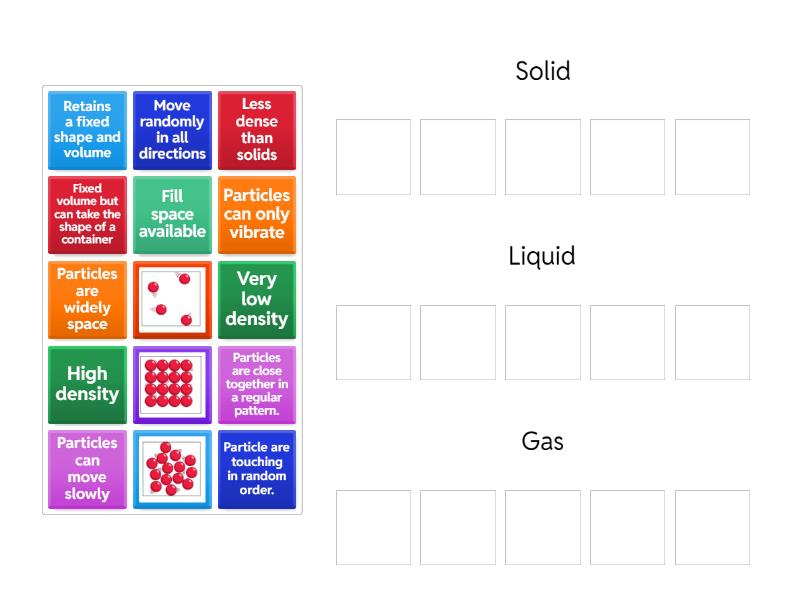Pick the 'Very low density' card
The width and height of the screenshot is (800, 600).
point(257,299)
